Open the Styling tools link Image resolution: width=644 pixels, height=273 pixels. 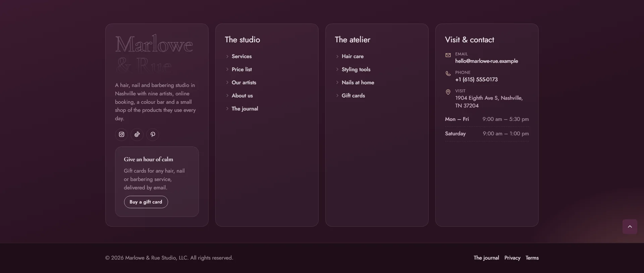tap(356, 70)
